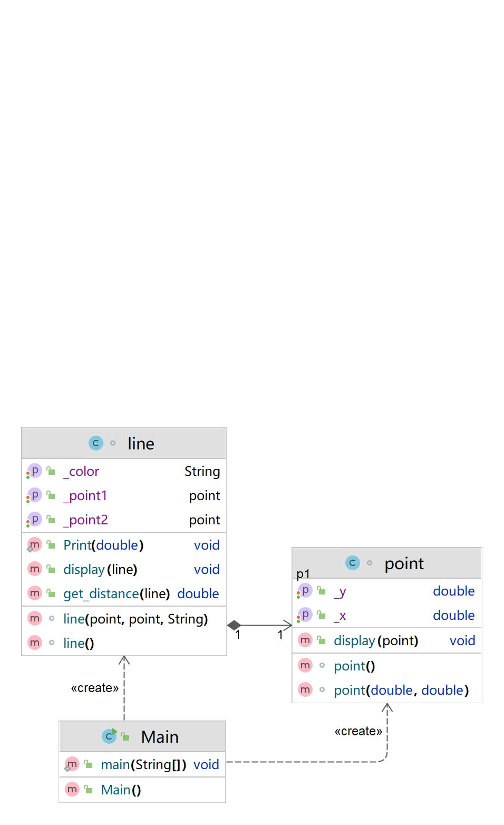Click the method icon next to point()
The width and height of the screenshot is (504, 825).
click(x=305, y=665)
